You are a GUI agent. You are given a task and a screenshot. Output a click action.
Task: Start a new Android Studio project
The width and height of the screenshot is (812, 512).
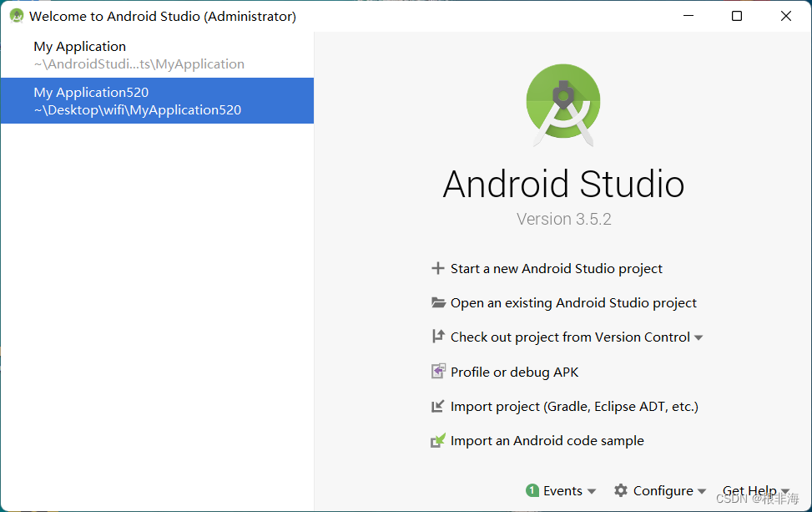[556, 268]
